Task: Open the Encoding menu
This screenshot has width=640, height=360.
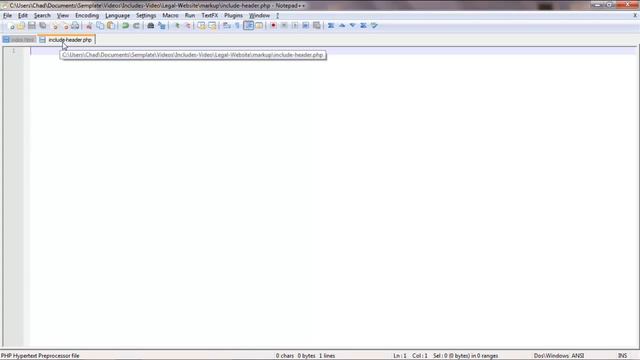Action: (x=87, y=16)
